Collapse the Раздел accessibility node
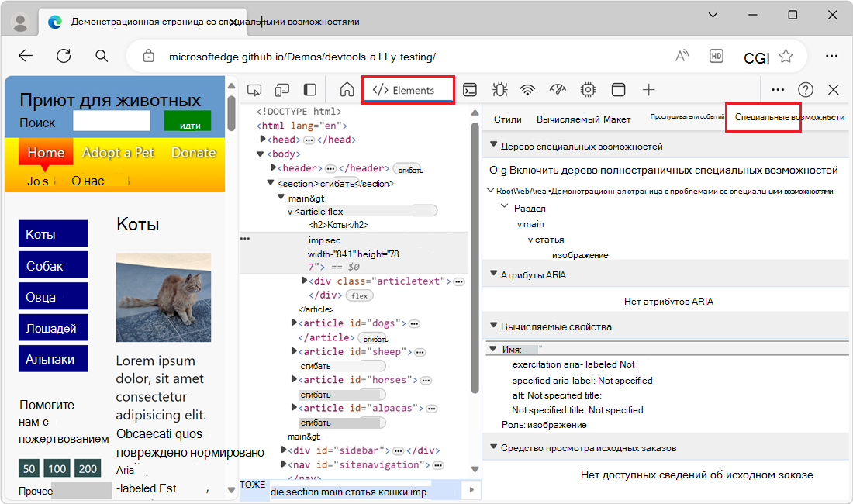This screenshot has width=853, height=504. 504,206
